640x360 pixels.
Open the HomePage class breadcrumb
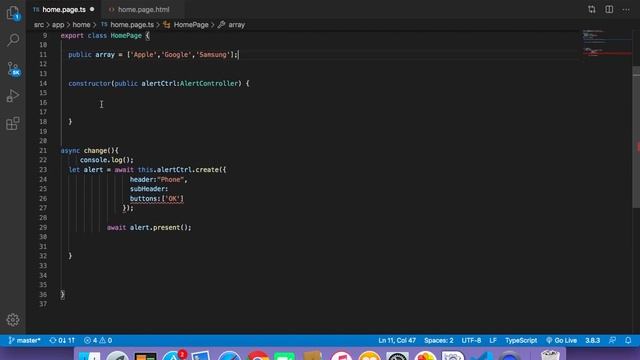click(191, 25)
